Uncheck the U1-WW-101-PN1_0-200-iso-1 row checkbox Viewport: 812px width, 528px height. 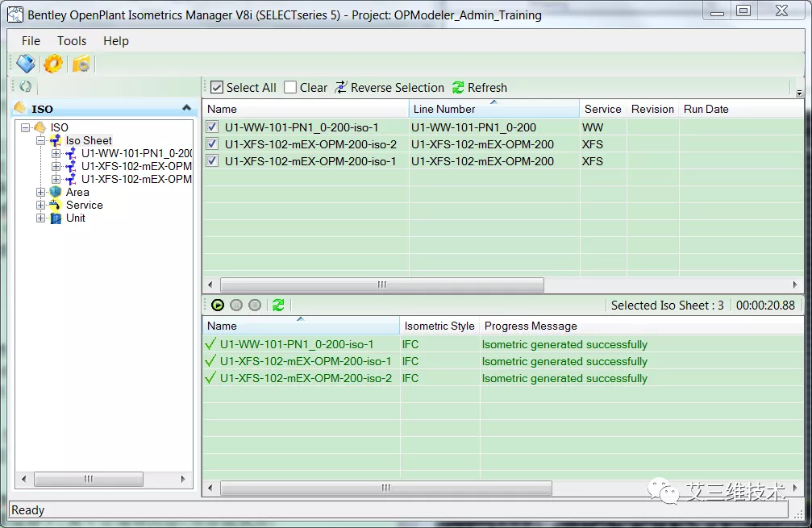[x=212, y=127]
